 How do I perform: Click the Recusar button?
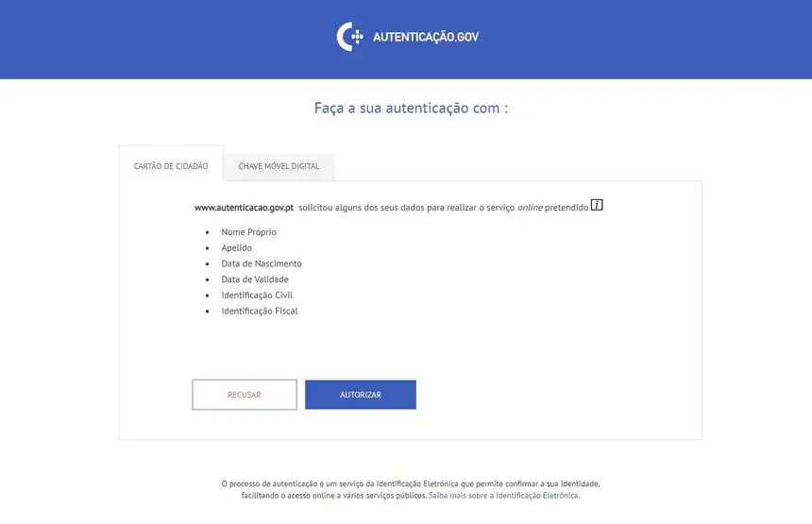click(x=245, y=395)
